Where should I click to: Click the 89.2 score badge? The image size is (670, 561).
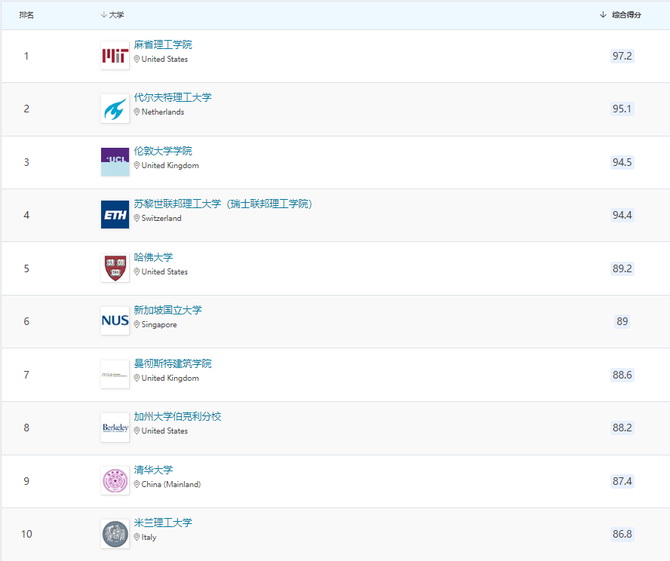coord(622,268)
